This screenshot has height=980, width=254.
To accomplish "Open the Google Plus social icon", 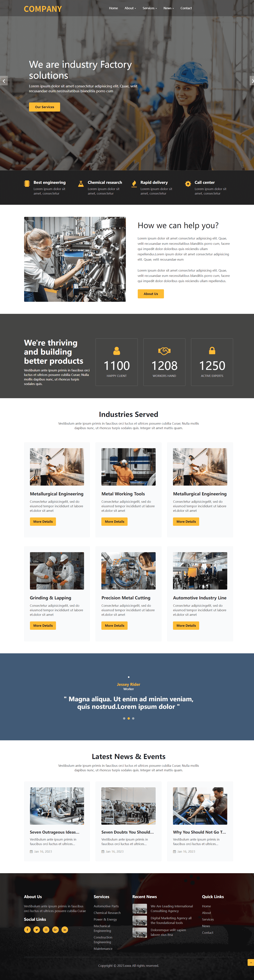I will [x=55, y=929].
